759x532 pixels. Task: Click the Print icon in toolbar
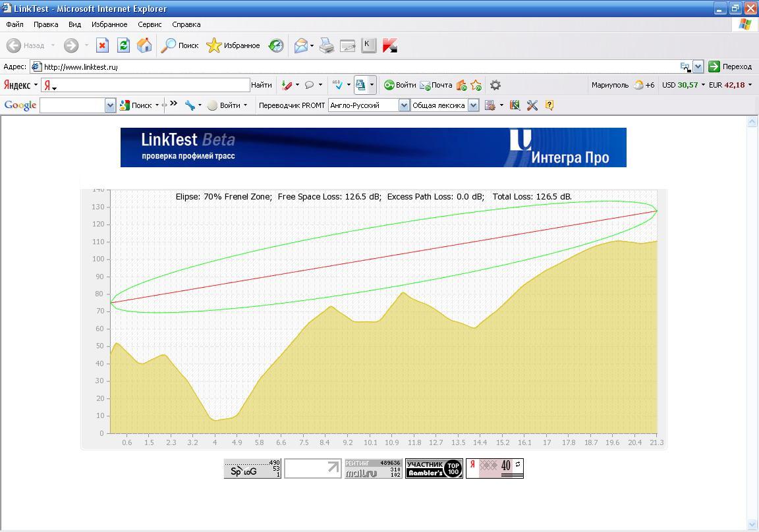pos(327,45)
